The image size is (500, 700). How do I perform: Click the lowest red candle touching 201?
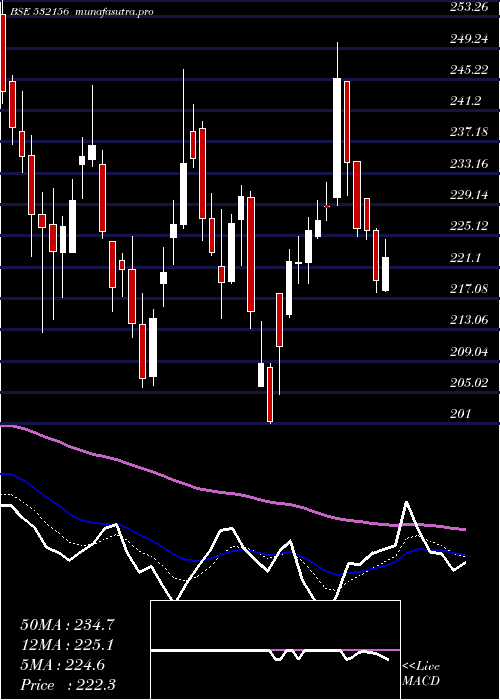point(270,394)
